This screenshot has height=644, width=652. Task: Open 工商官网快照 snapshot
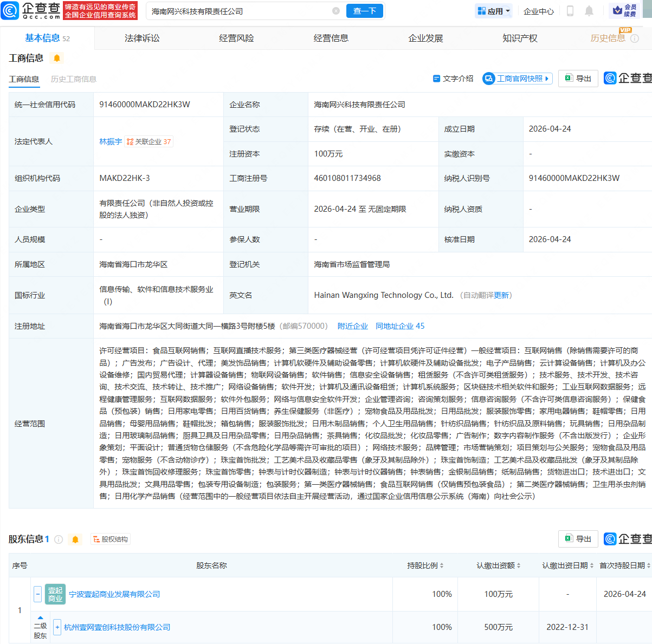coord(518,79)
